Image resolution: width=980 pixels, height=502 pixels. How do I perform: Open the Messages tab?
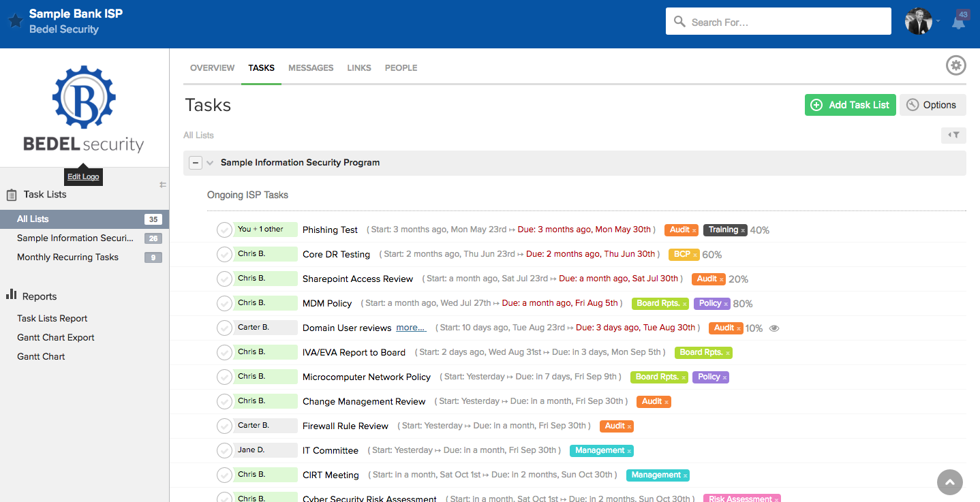[311, 68]
